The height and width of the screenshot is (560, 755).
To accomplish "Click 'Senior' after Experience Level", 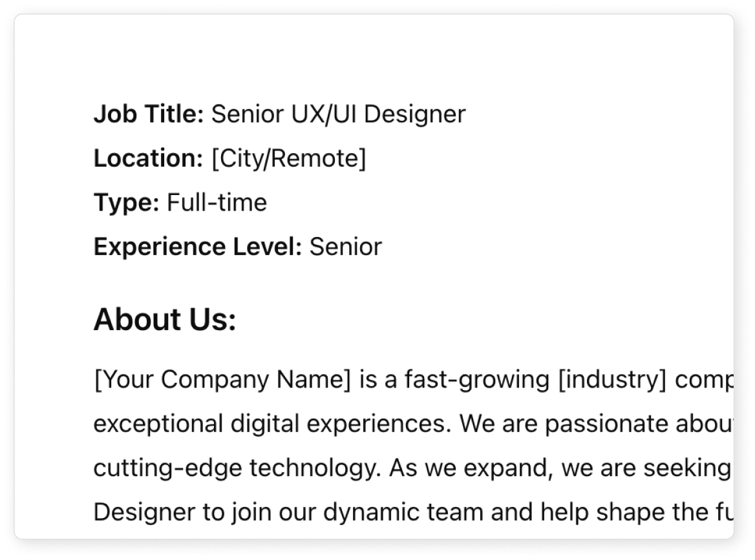I will coord(346,247).
